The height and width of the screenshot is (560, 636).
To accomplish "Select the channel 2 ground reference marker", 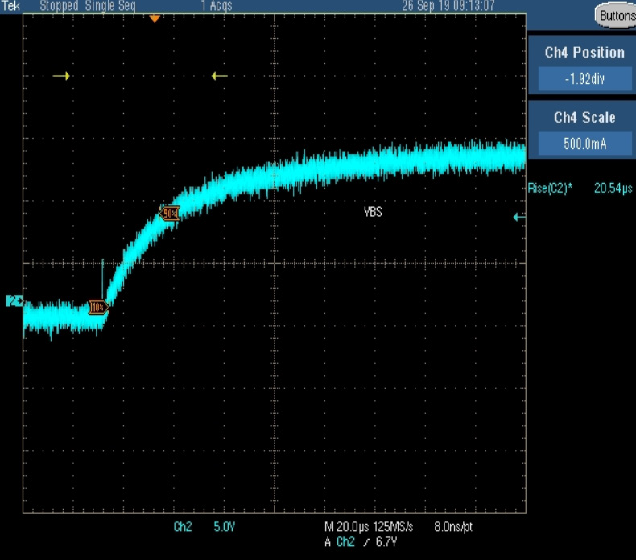I will [x=14, y=301].
